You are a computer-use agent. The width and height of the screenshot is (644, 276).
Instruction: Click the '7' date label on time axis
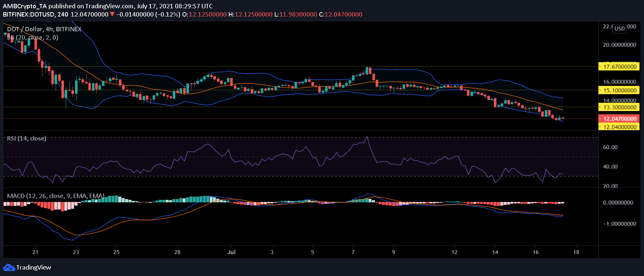[353, 252]
